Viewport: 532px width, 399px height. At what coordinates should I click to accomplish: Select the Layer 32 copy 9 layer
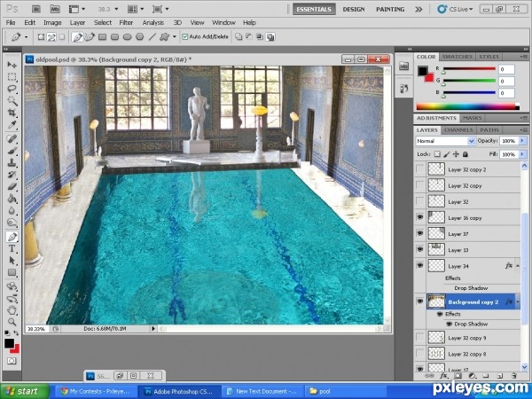coord(467,338)
